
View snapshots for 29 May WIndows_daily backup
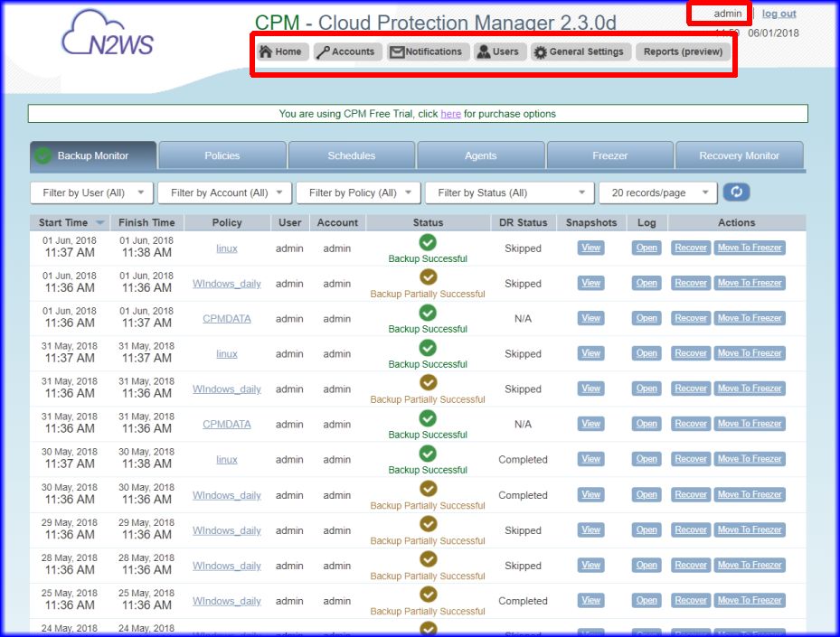(x=590, y=530)
